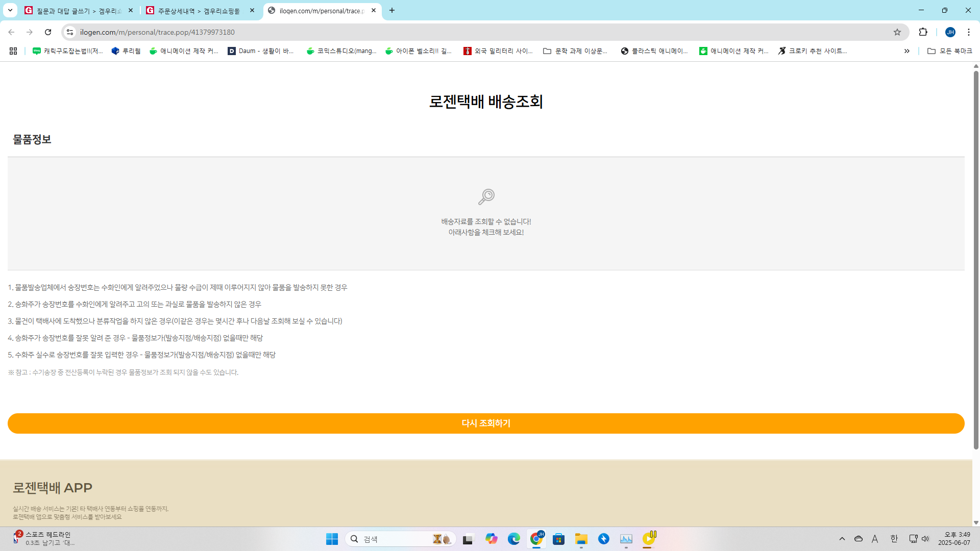
Task: Open Windows Start menu
Action: coord(332,539)
